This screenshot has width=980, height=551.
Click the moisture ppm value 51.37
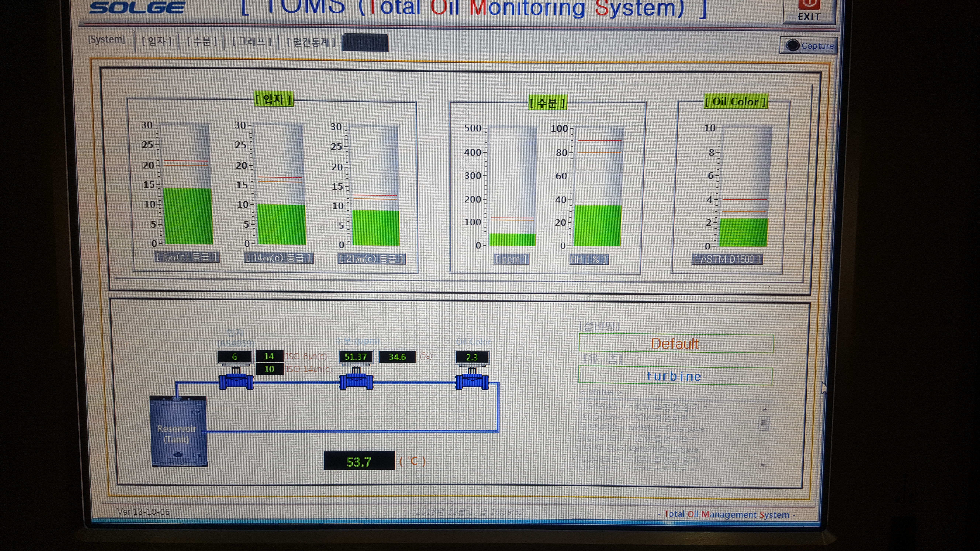pyautogui.click(x=356, y=357)
